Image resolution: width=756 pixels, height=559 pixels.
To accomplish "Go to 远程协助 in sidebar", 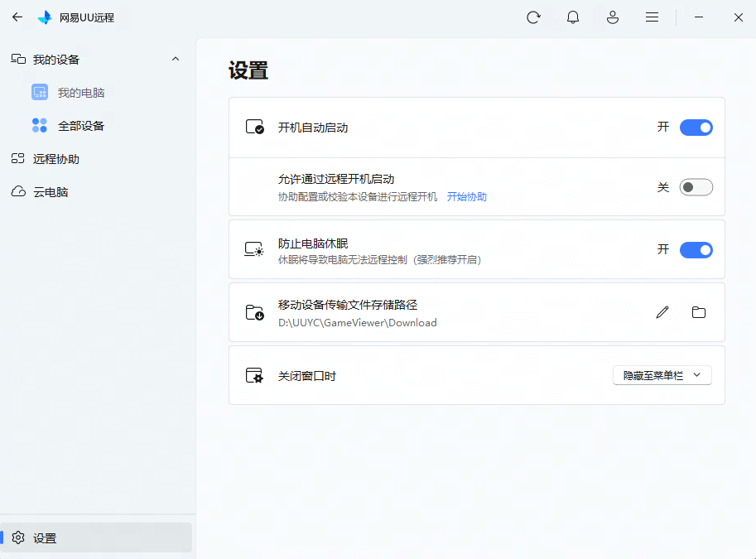I will pyautogui.click(x=55, y=159).
